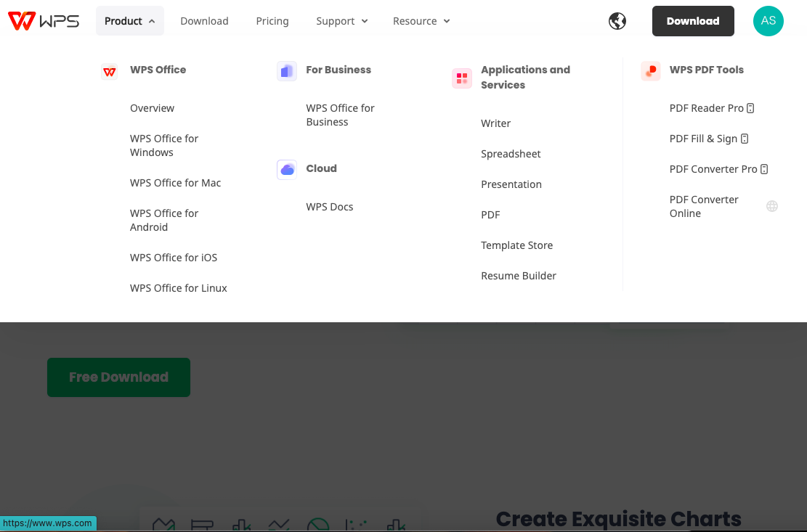The height and width of the screenshot is (532, 807).
Task: Click mobile icon next to PDF Fill & Sign
Action: (745, 139)
